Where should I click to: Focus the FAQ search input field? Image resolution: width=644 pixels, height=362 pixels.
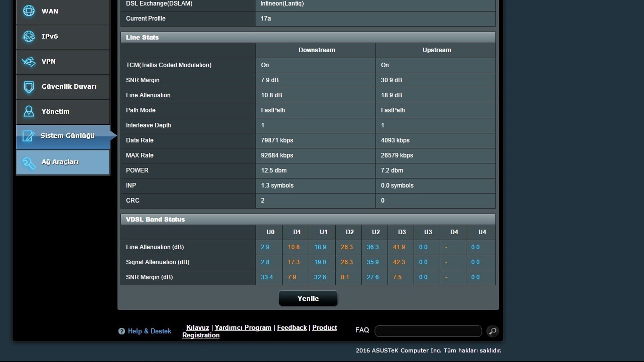click(x=428, y=331)
